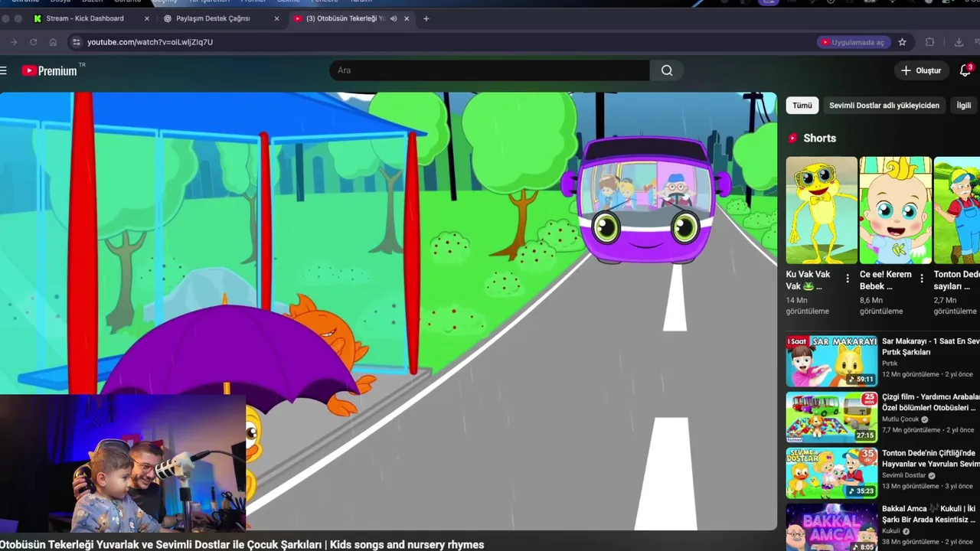The image size is (980, 551).
Task: Select the Otobüsün Tekerleği YouTube tab
Action: (x=345, y=18)
